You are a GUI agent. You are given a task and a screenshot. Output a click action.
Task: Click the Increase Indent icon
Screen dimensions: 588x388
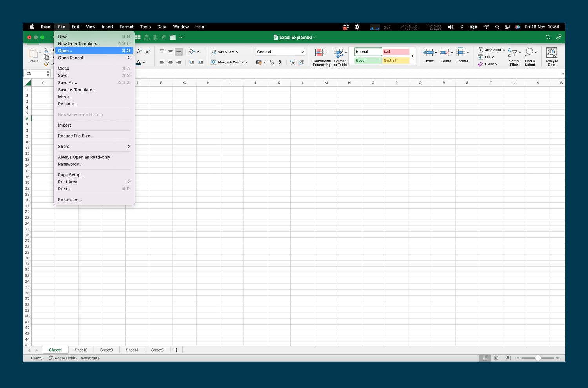(x=200, y=62)
